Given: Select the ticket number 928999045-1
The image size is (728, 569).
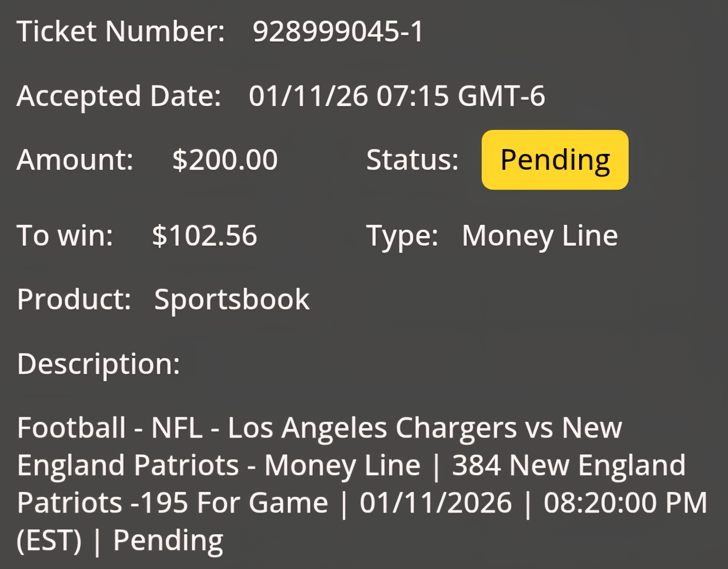Looking at the screenshot, I should 338,32.
